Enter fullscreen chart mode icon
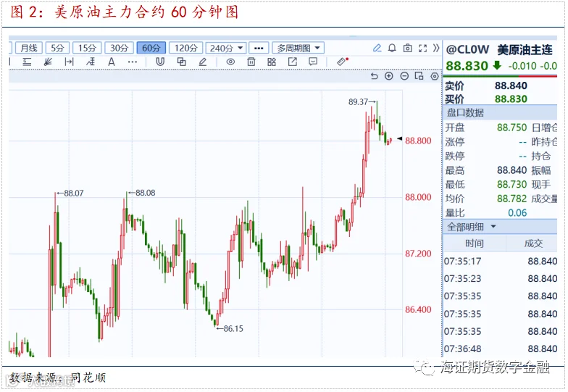The width and height of the screenshot is (568, 392). [x=422, y=48]
